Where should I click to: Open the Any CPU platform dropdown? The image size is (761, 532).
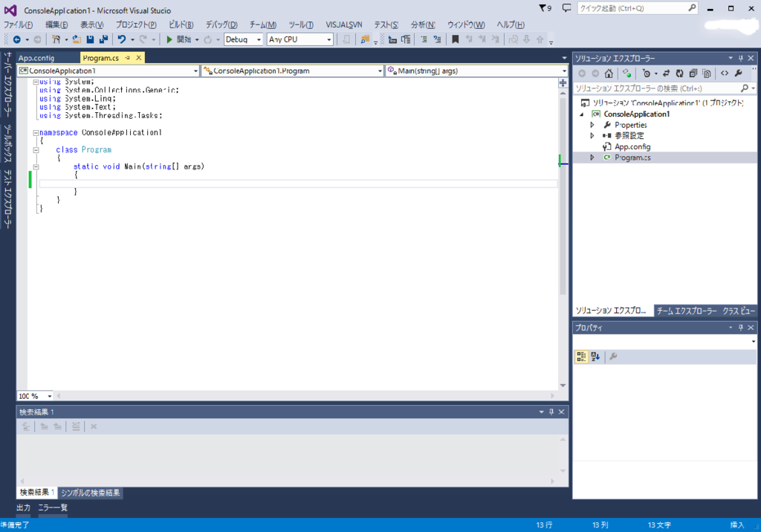300,39
